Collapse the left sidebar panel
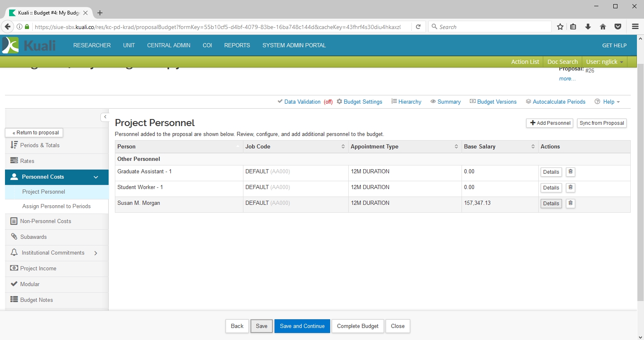 point(105,117)
